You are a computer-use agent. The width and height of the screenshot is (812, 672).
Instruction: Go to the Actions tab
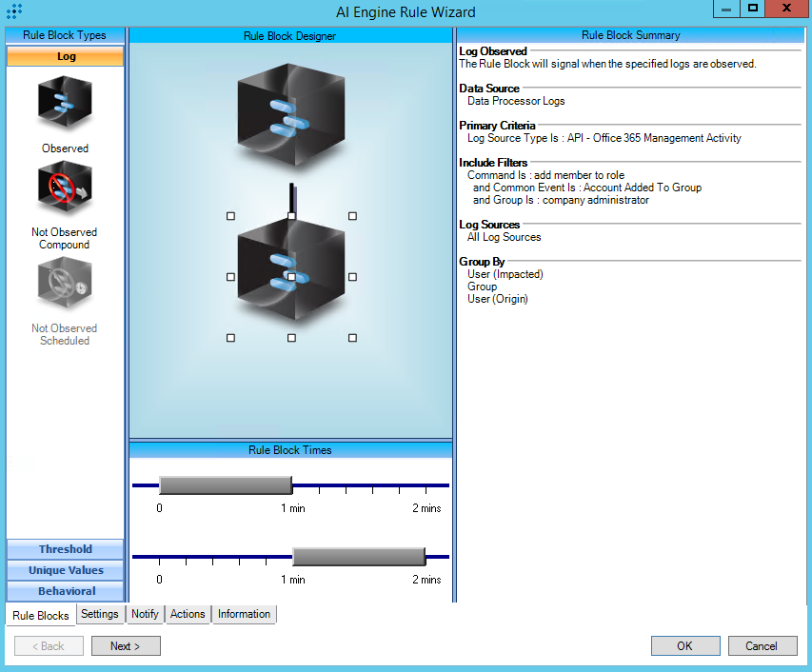[188, 614]
